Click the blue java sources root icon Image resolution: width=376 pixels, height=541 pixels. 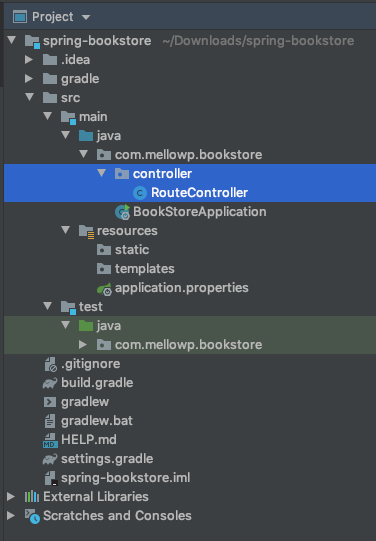[x=86, y=136]
